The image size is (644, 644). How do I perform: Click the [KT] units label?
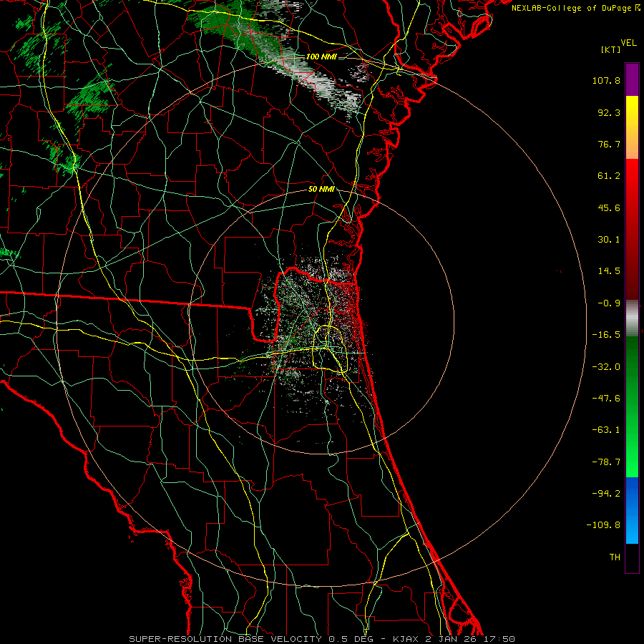[x=610, y=49]
